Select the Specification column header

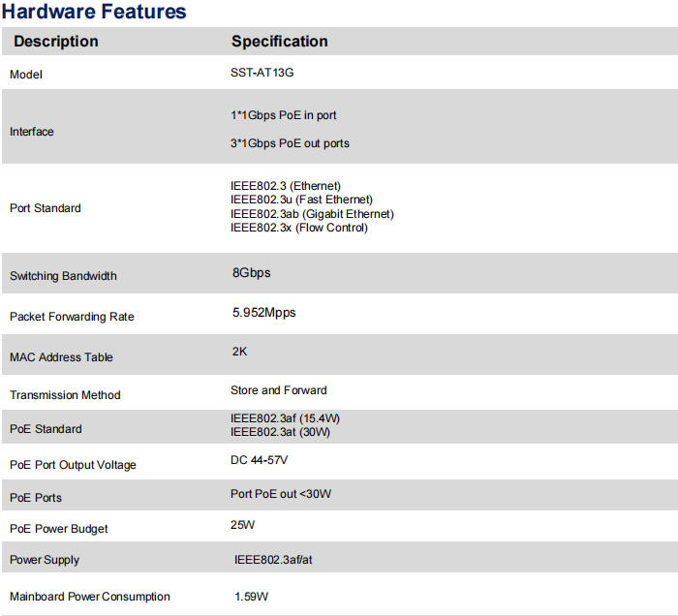(279, 42)
